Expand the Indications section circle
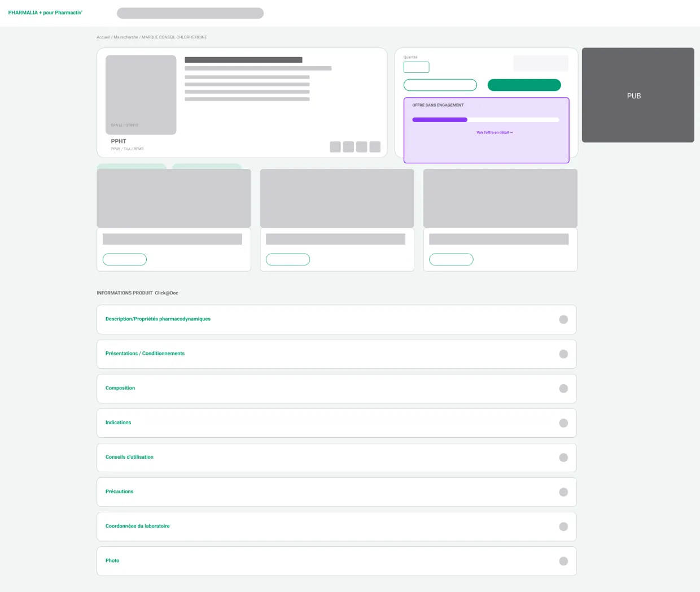This screenshot has width=700, height=592. click(x=563, y=423)
